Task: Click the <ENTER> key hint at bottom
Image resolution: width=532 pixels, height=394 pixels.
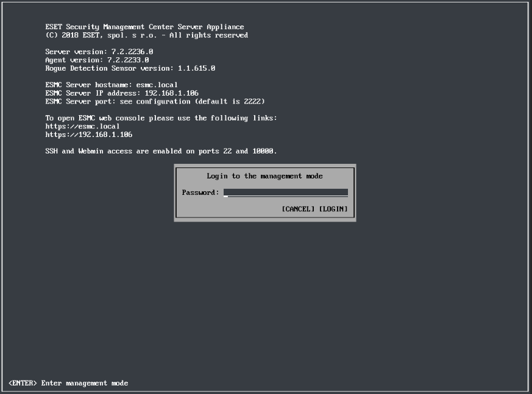Action: tap(23, 383)
